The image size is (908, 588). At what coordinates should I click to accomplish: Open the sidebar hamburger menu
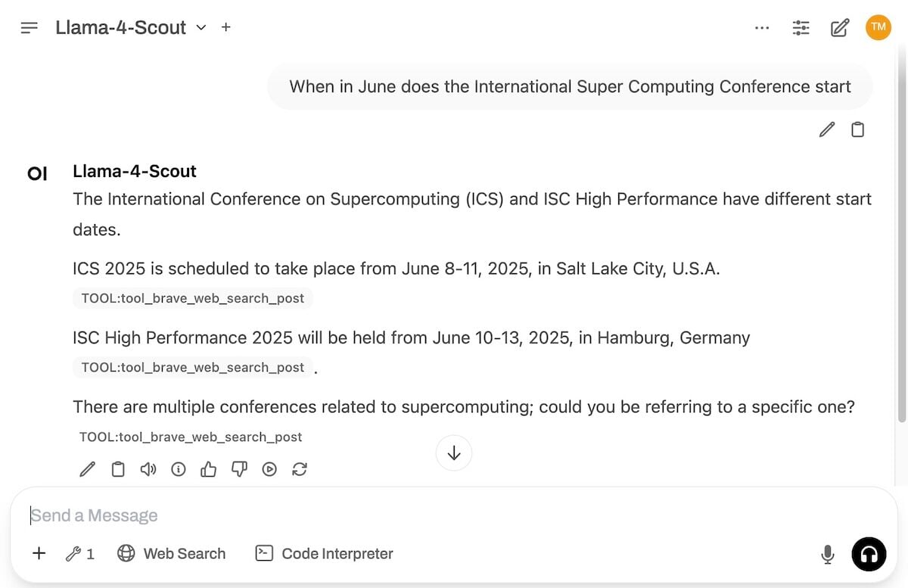click(x=30, y=28)
